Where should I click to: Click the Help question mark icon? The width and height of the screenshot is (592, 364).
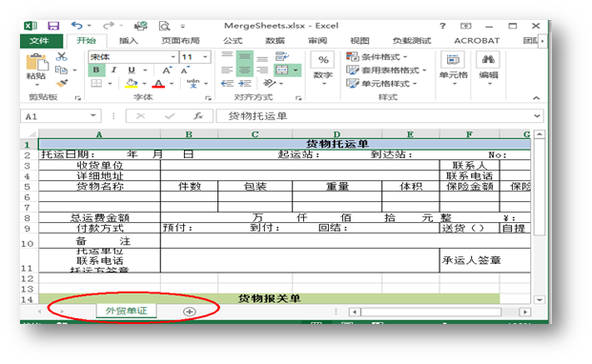click(x=442, y=26)
